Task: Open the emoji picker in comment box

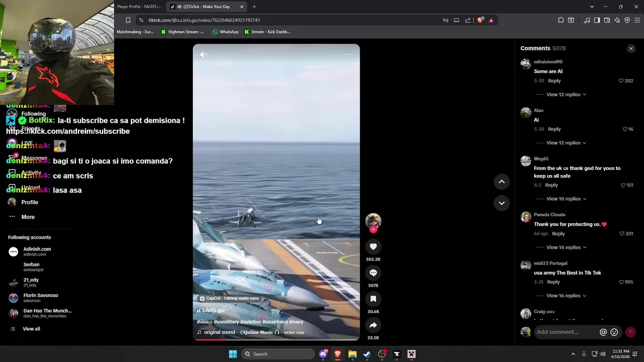Action: [x=614, y=332]
